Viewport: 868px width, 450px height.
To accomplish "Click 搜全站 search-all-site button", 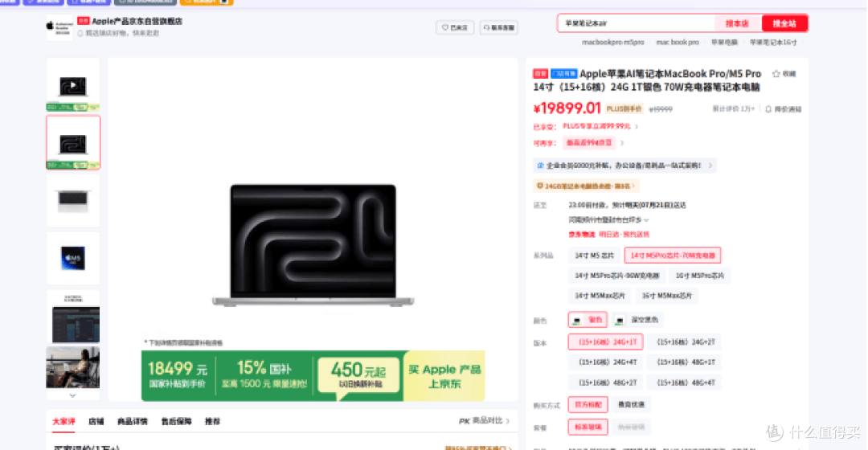I will 784,23.
